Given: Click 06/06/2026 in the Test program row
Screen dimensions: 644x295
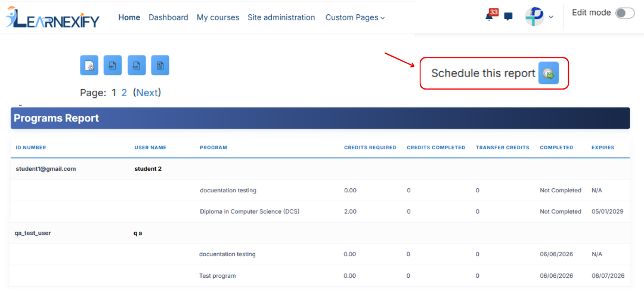Looking at the screenshot, I should pos(556,276).
